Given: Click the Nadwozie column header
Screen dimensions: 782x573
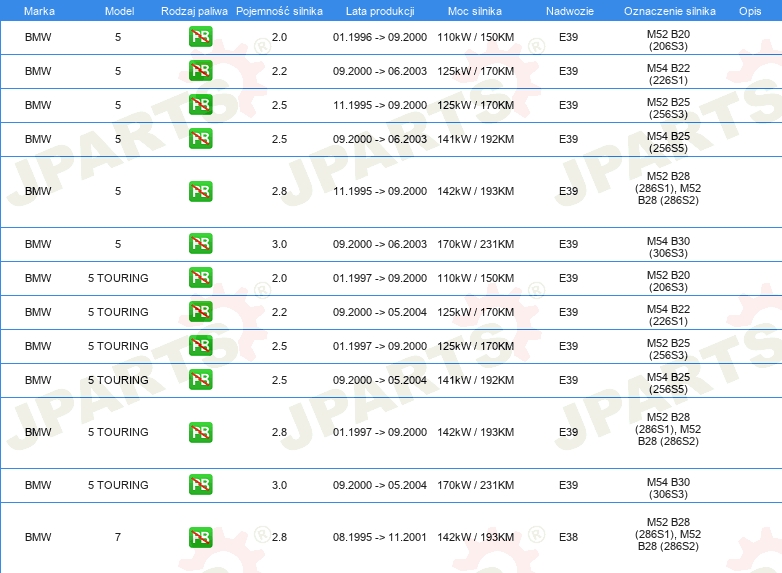Looking at the screenshot, I should pyautogui.click(x=570, y=11).
